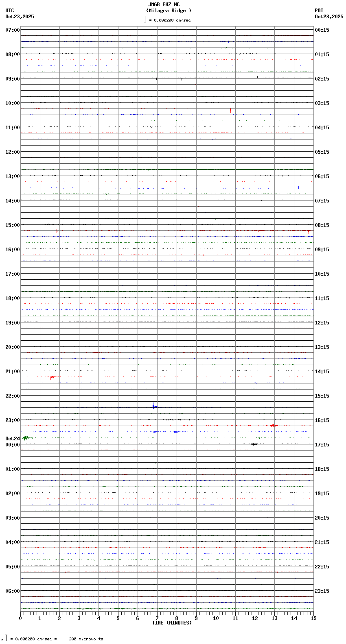Click the '00:15' PDT time label
The height and width of the screenshot is (644, 346).
click(322, 30)
